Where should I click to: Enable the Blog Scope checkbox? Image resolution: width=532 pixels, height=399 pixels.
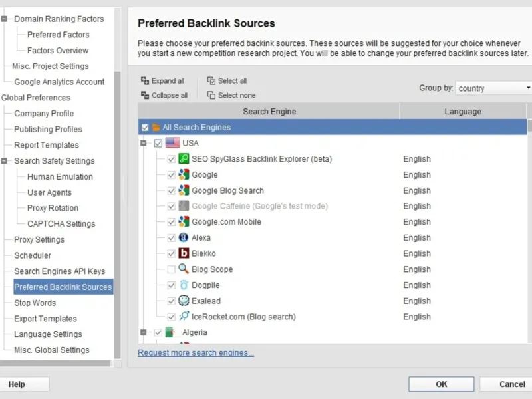click(x=172, y=270)
